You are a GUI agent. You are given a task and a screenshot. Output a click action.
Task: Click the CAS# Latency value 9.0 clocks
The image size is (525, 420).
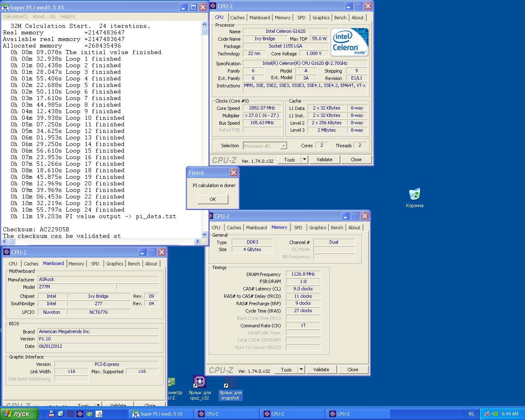(x=303, y=289)
